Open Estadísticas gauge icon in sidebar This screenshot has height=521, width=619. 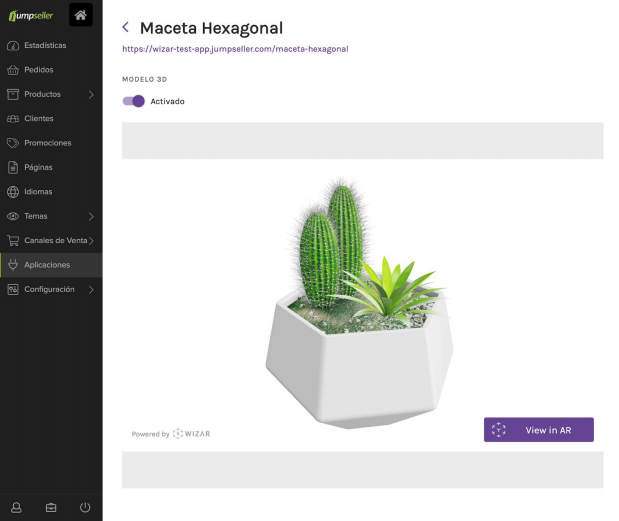point(13,46)
